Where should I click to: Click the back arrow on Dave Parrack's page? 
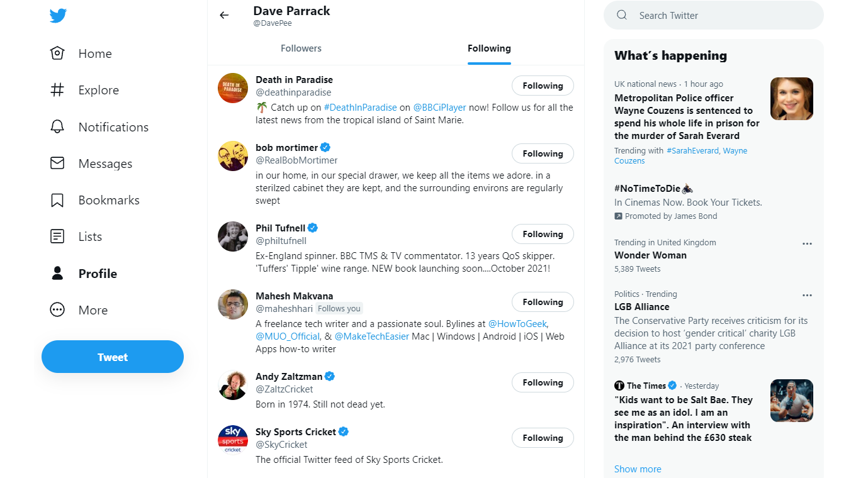click(224, 14)
